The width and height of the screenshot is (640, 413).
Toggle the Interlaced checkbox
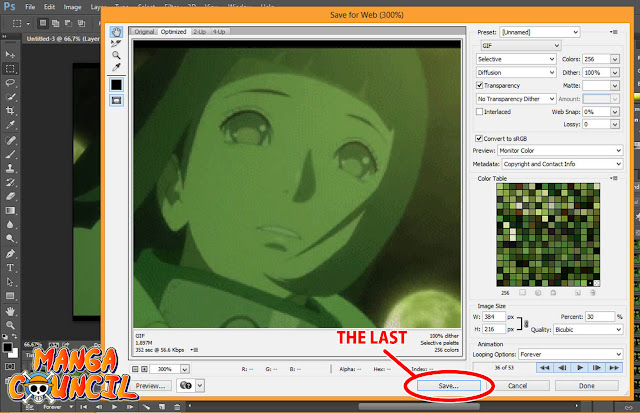coord(480,111)
